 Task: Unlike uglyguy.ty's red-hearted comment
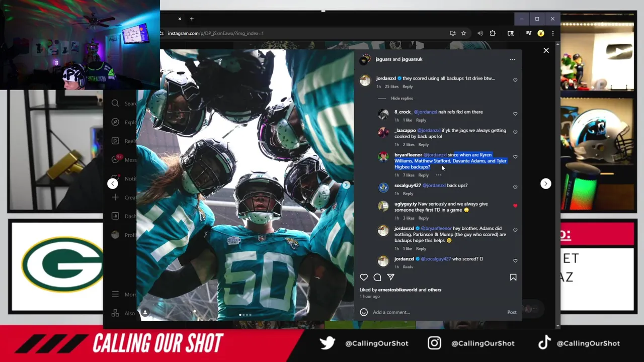pyautogui.click(x=515, y=206)
